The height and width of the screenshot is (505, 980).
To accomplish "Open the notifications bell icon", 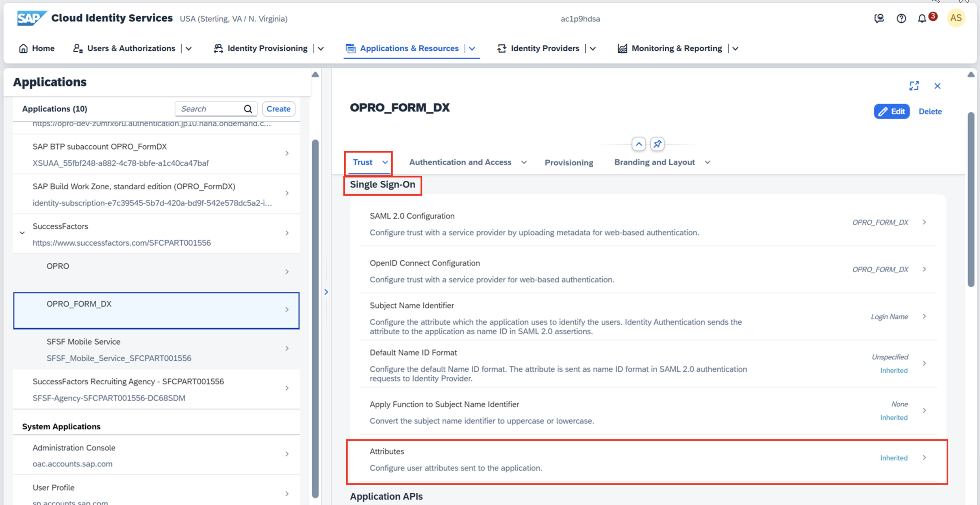I will tap(921, 18).
